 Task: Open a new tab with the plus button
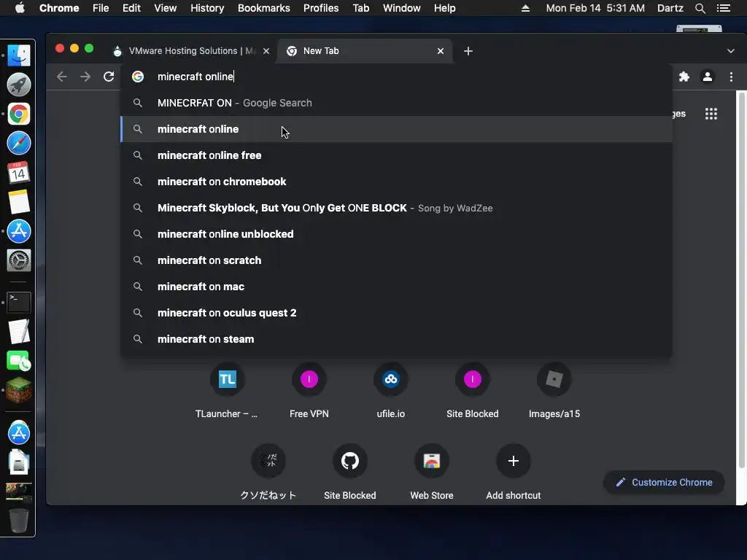(468, 51)
